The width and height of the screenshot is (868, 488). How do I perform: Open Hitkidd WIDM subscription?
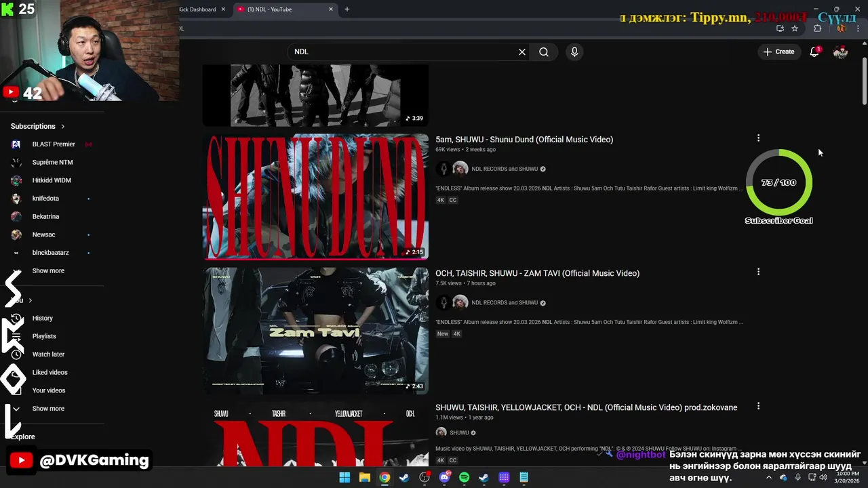(52, 180)
